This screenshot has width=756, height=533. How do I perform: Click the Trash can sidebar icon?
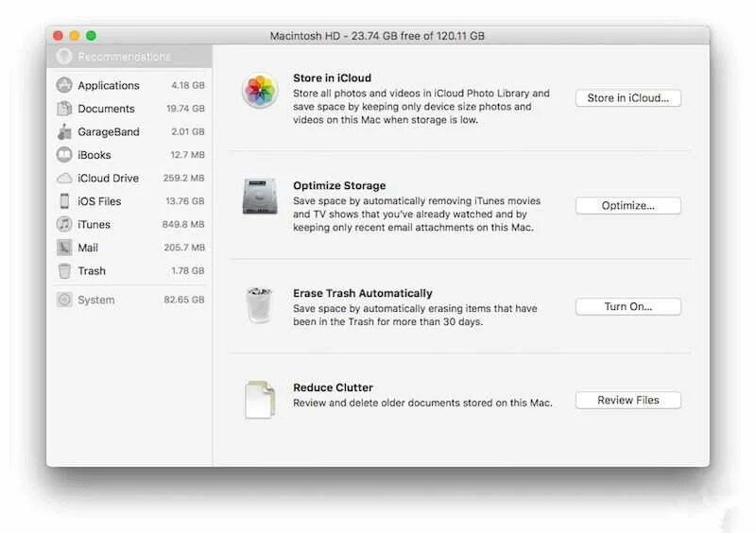click(x=64, y=270)
